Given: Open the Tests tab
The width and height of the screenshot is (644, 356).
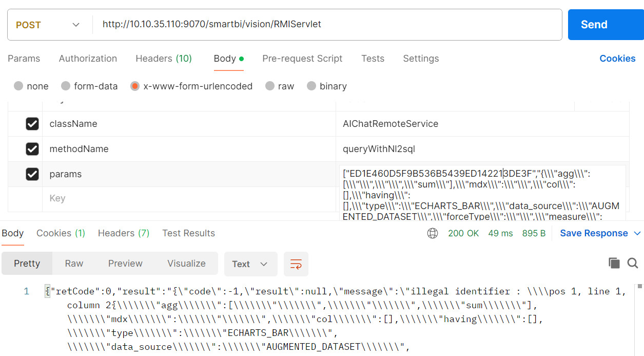Looking at the screenshot, I should tap(373, 59).
